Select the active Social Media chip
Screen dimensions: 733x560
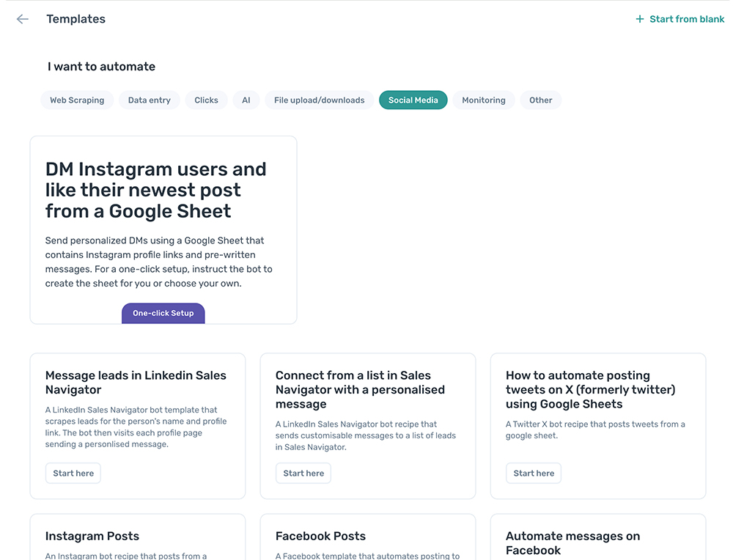coord(413,100)
